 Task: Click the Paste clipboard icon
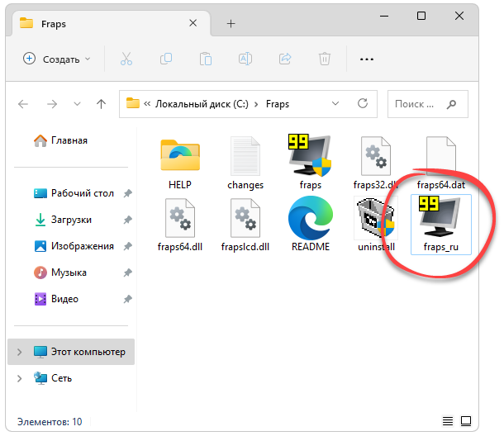pos(206,59)
